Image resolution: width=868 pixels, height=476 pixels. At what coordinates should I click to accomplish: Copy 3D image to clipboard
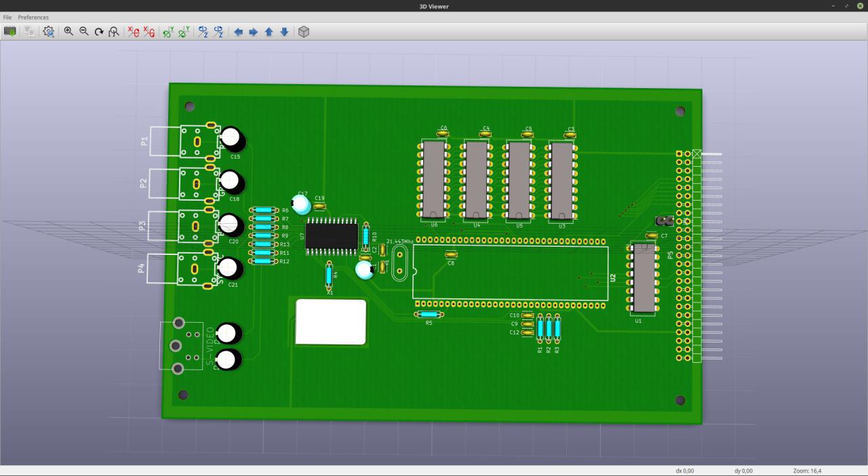coord(29,31)
